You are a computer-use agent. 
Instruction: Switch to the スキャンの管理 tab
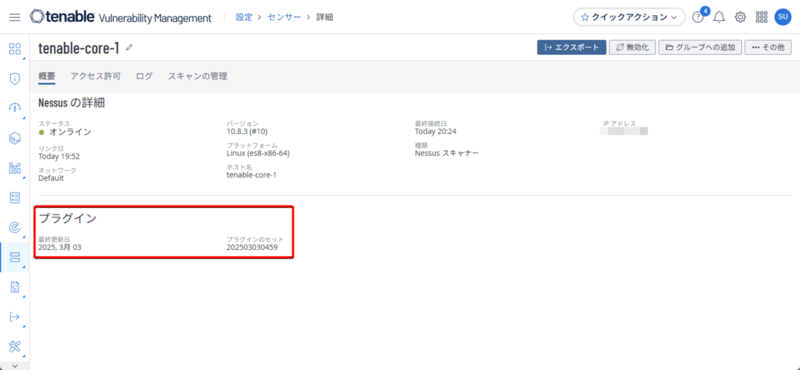tap(197, 77)
